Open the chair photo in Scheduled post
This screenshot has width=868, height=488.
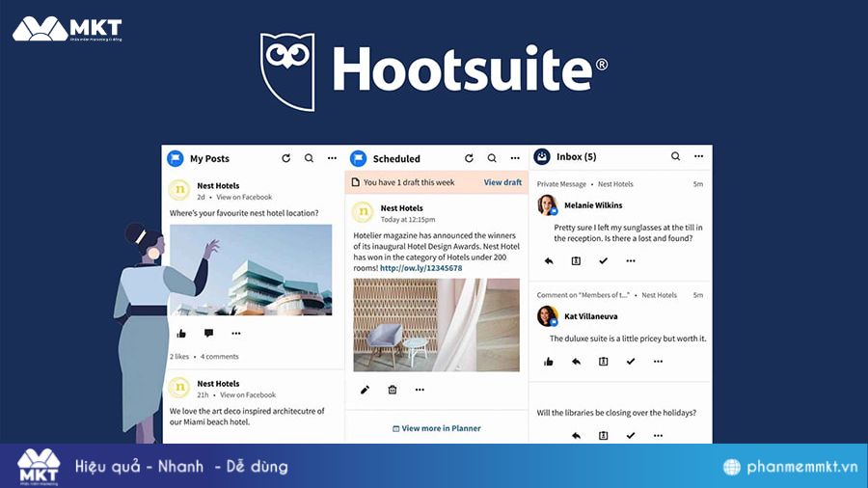coord(436,325)
